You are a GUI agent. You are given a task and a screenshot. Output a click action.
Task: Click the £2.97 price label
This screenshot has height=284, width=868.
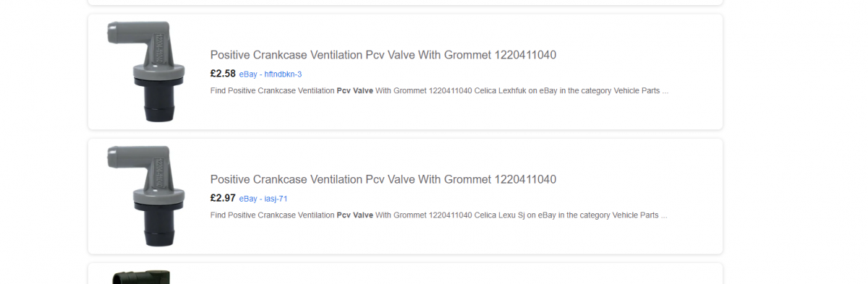pyautogui.click(x=223, y=198)
